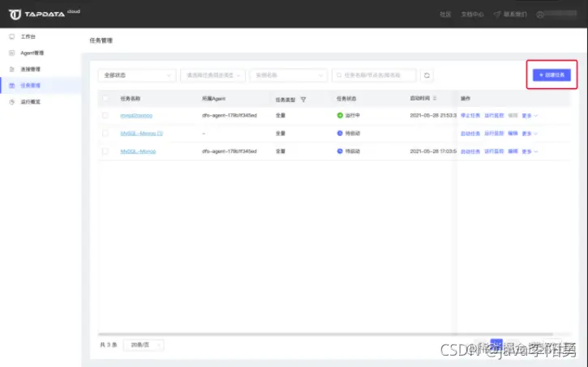Expand the third filter dropdown beside search

click(x=289, y=75)
